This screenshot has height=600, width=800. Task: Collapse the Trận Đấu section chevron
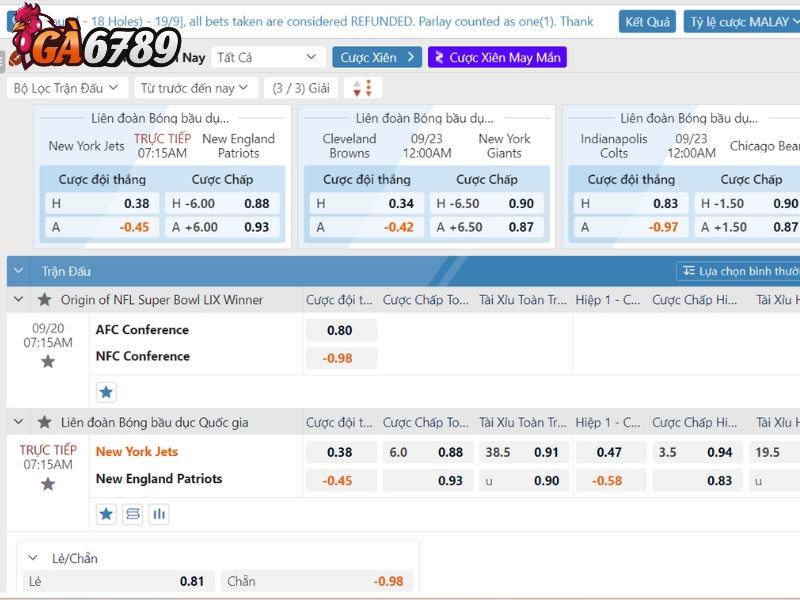[19, 271]
